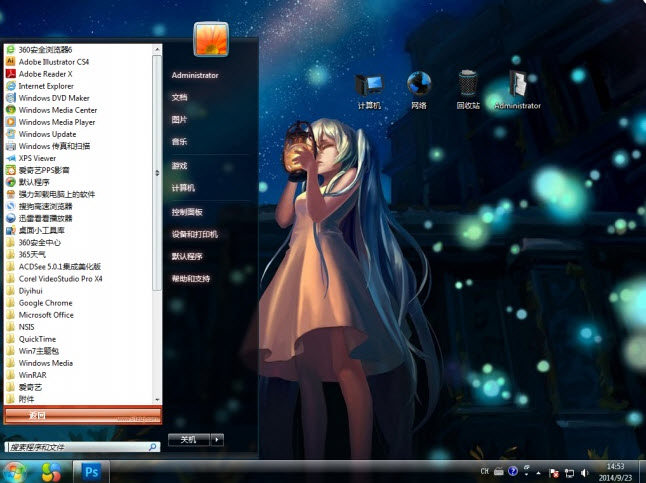Launch 强力卸载电脑上的软件
Screen dimensions: 646x483
point(51,194)
